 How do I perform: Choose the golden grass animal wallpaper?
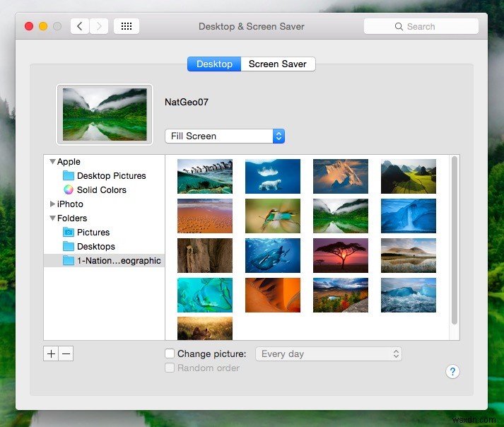coord(205,328)
